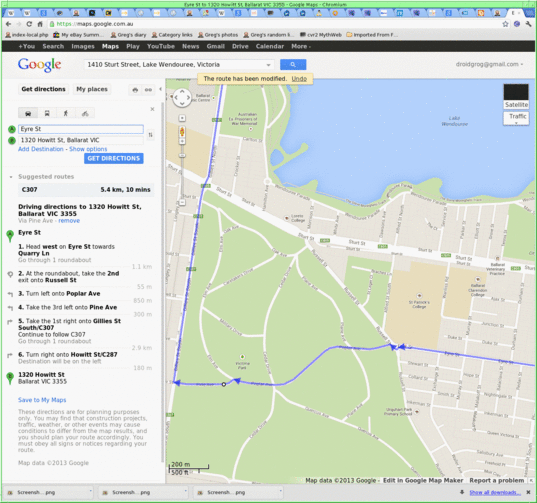This screenshot has height=503, width=537.
Task: Click the Undo link in the notification
Action: pos(299,79)
